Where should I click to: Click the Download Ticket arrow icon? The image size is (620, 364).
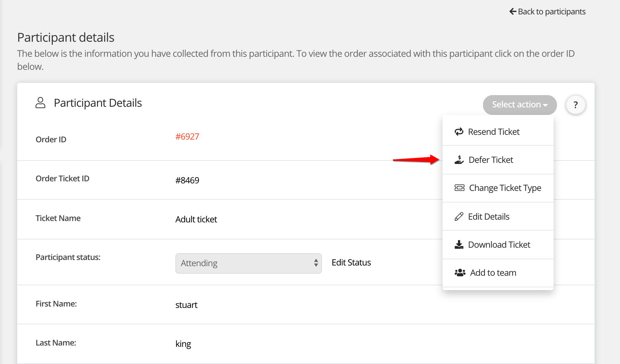pyautogui.click(x=459, y=245)
